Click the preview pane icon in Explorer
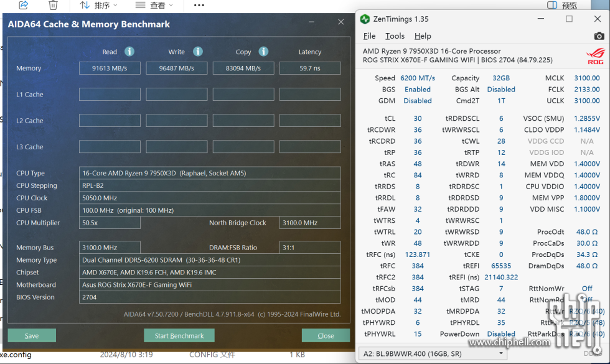 click(552, 5)
